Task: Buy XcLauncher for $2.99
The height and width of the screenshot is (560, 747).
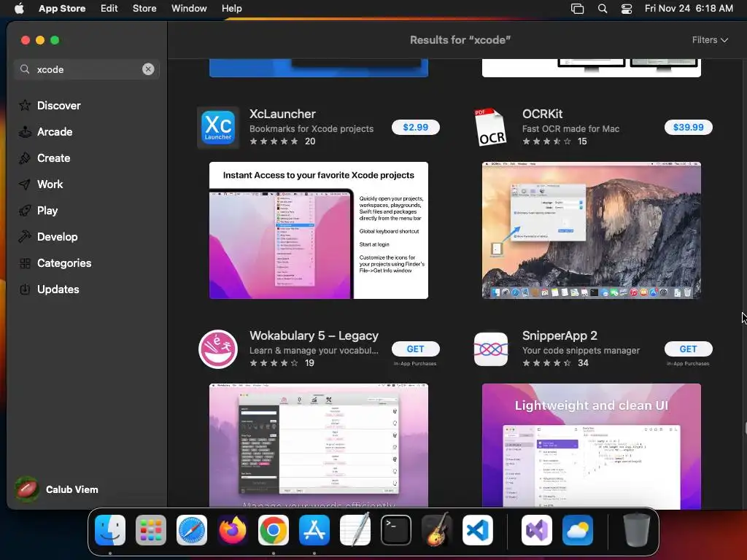Action: tap(415, 127)
